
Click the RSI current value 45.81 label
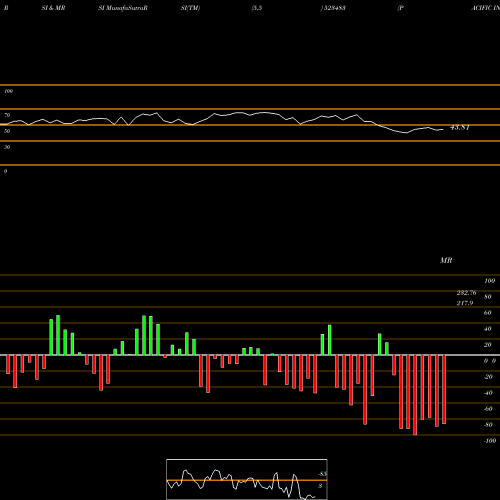tap(460, 127)
